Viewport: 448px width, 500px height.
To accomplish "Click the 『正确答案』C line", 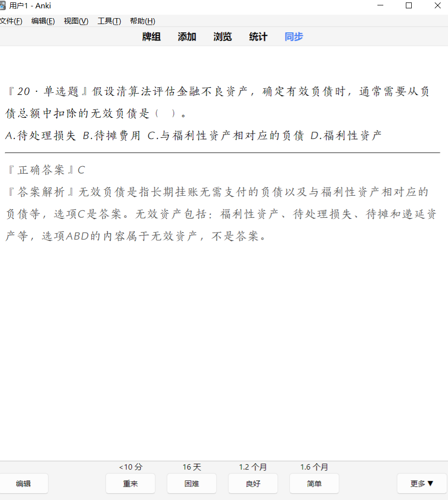I will (x=46, y=170).
